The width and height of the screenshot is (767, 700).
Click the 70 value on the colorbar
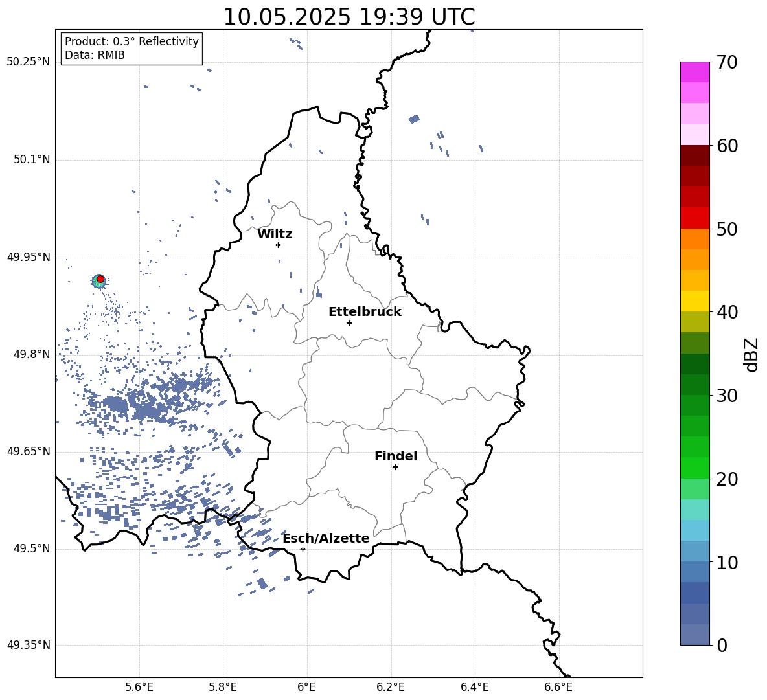727,63
